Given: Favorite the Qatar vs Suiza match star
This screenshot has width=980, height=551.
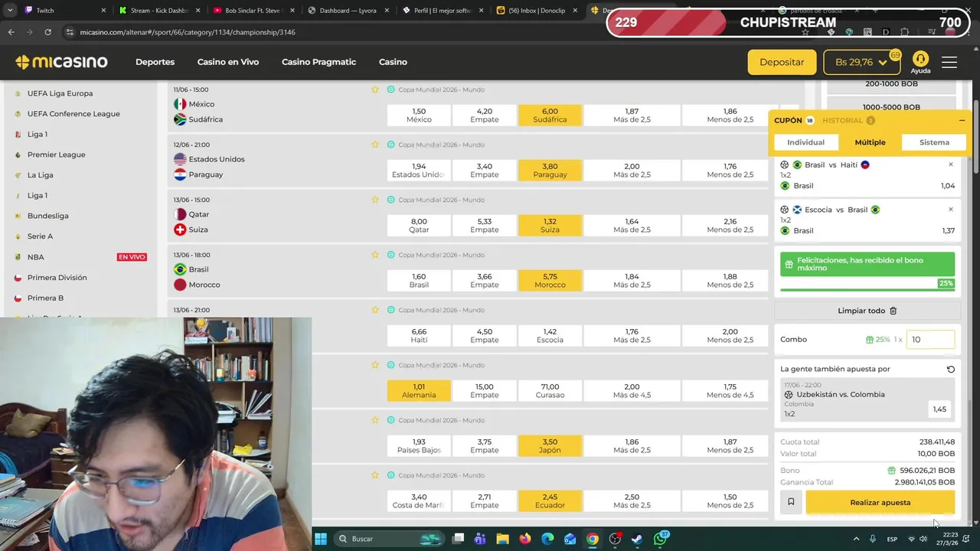Looking at the screenshot, I should pos(375,200).
